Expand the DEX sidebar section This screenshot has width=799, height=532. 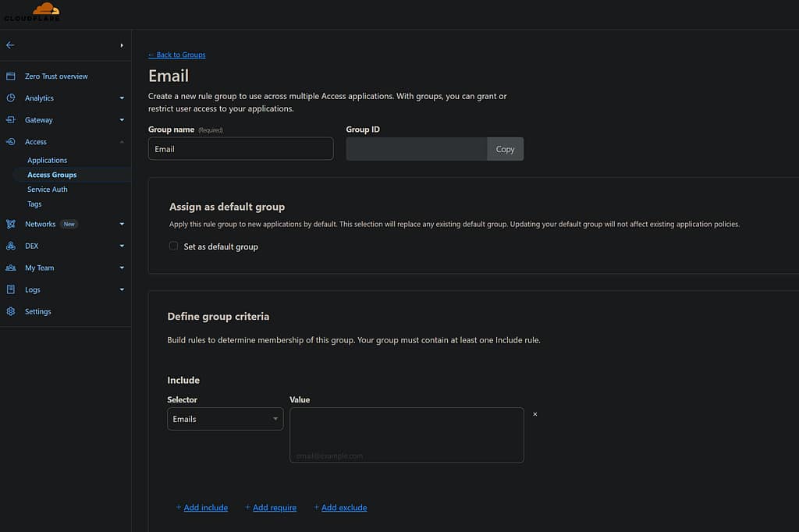pyautogui.click(x=122, y=246)
